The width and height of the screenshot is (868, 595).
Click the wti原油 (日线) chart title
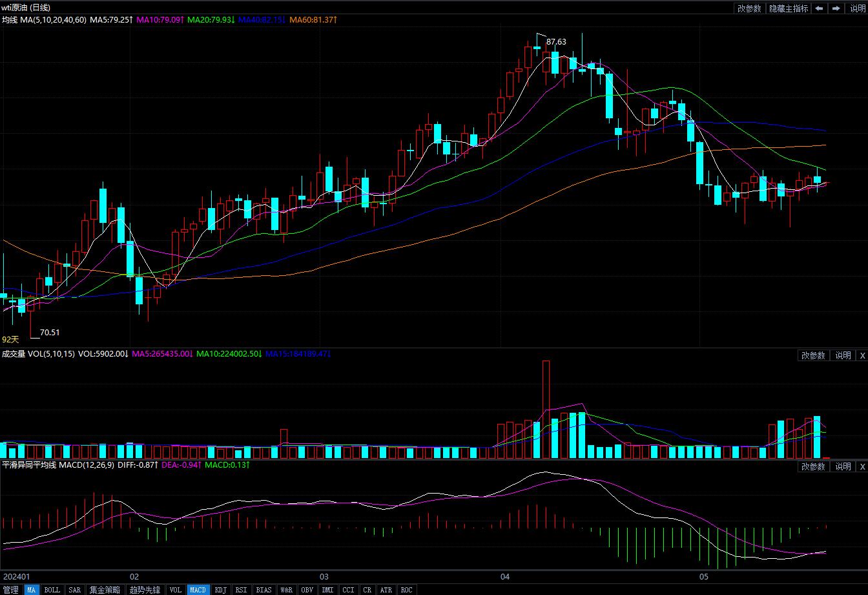coord(26,8)
